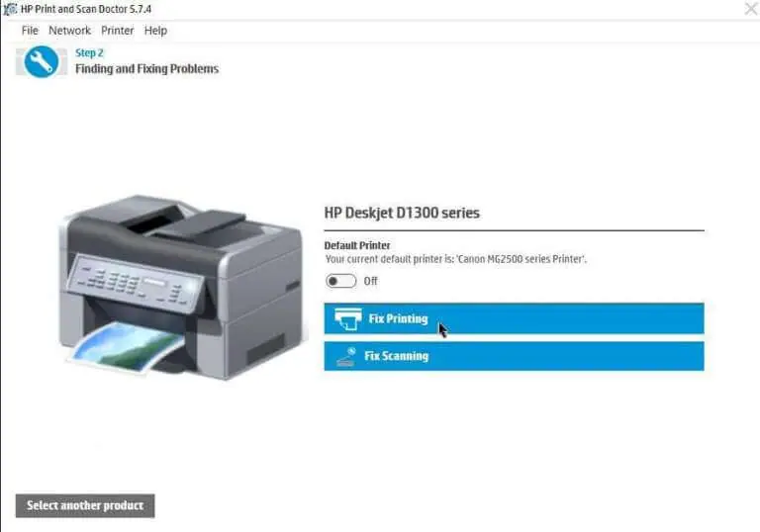This screenshot has height=532, width=760.
Task: Close the HP Print and Scan Doctor window
Action: (751, 8)
